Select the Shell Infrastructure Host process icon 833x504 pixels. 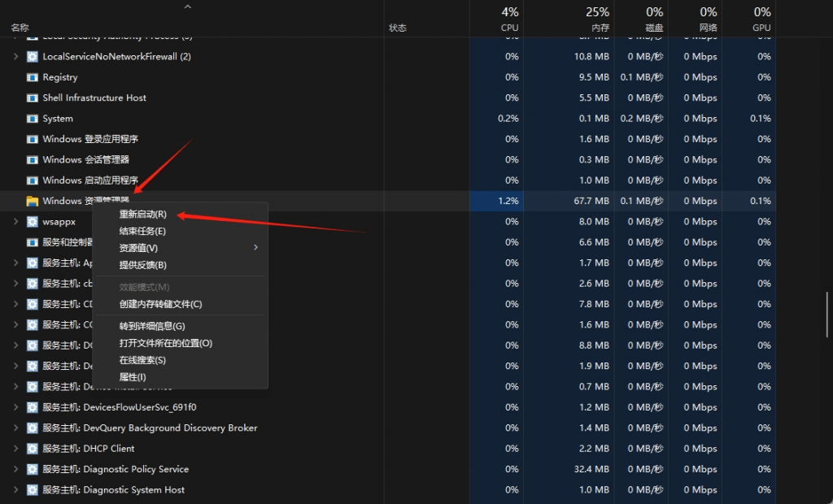[33, 98]
